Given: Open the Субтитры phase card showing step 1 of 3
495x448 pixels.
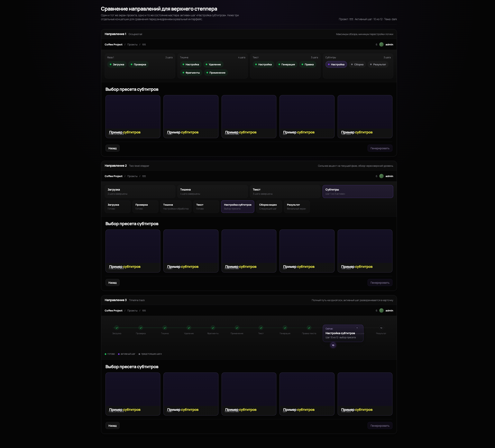Looking at the screenshot, I should (x=357, y=192).
